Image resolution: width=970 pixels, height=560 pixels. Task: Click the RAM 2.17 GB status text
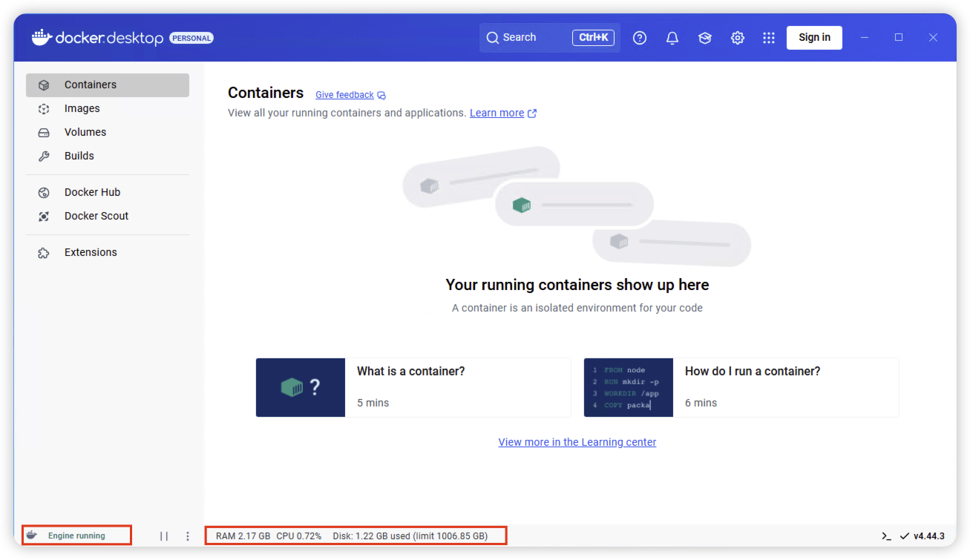(x=243, y=536)
